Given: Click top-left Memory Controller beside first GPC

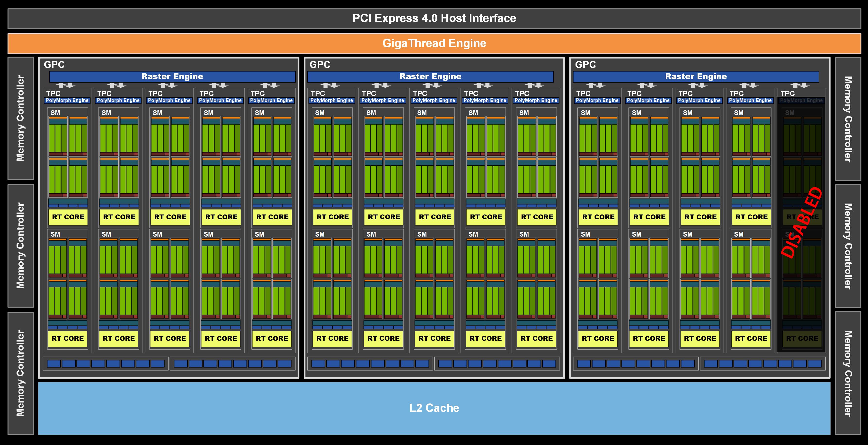Looking at the screenshot, I should click(x=21, y=118).
